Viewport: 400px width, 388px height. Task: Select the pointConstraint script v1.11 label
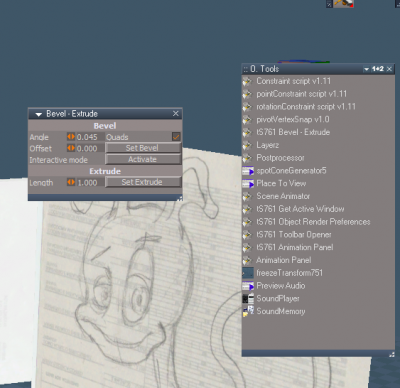point(302,94)
